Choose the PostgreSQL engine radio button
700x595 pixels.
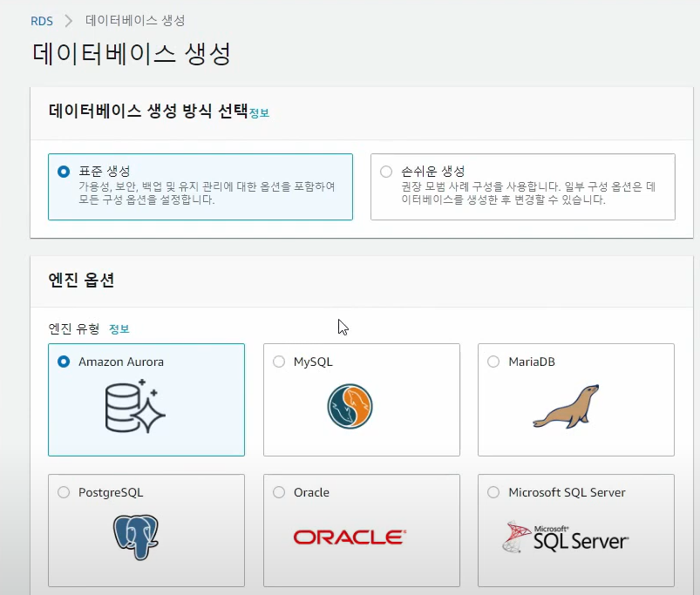pyautogui.click(x=64, y=492)
